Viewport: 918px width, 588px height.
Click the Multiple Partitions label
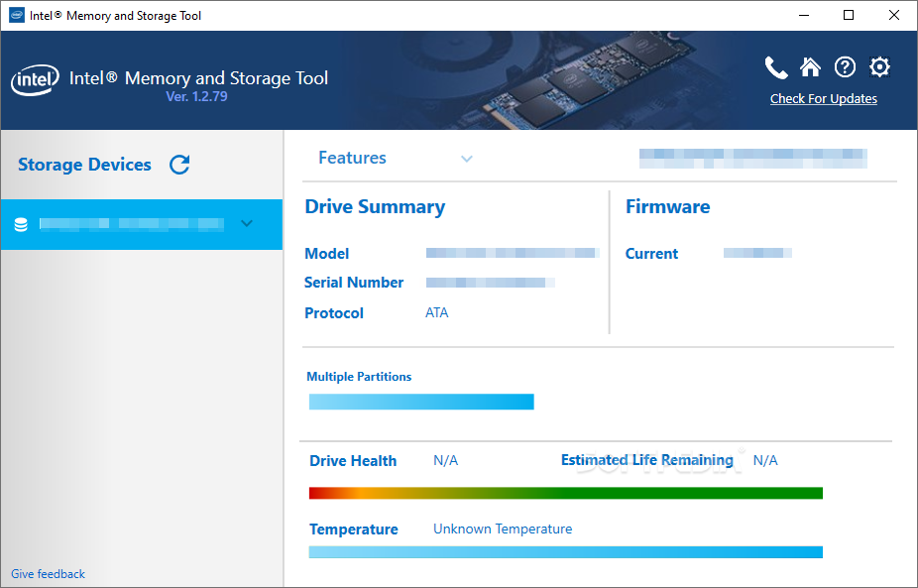(x=359, y=377)
